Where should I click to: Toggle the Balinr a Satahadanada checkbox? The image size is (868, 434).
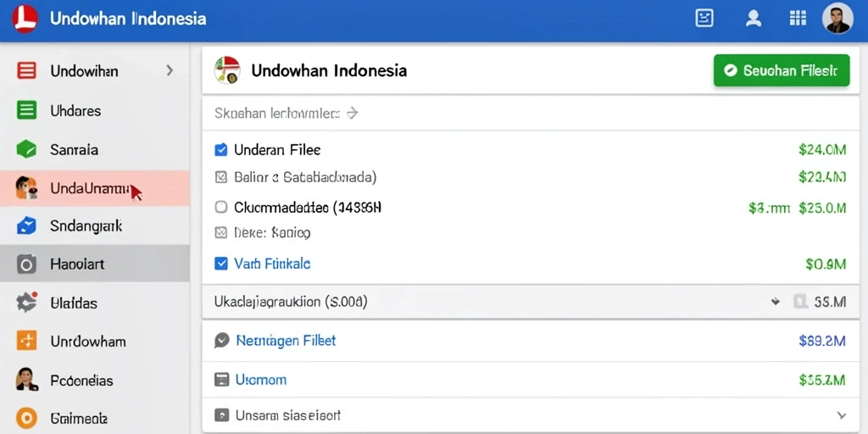coord(221,177)
